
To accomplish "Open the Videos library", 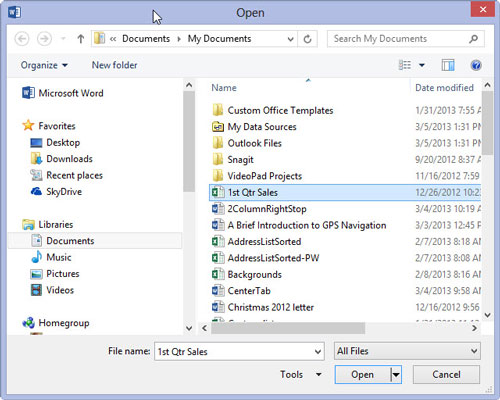I will (x=52, y=290).
